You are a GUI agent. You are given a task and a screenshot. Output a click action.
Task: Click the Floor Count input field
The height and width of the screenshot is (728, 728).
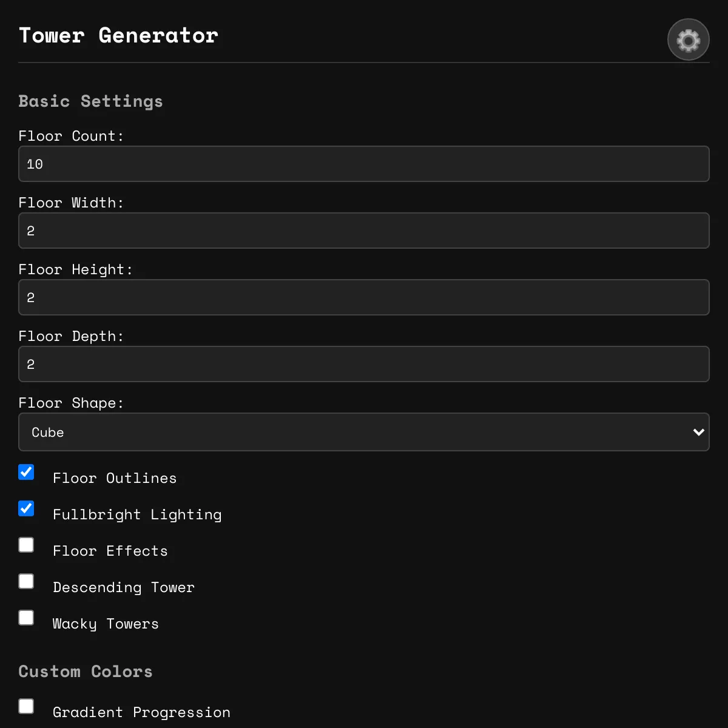(364, 164)
